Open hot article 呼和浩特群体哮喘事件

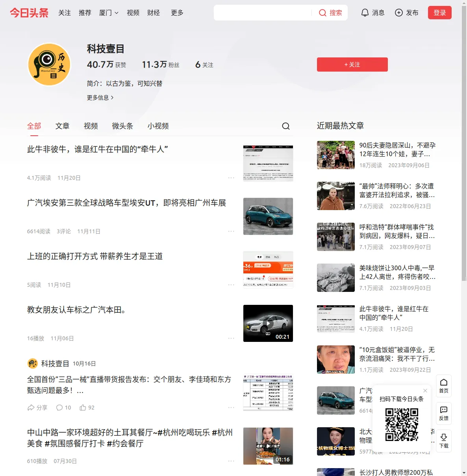pyautogui.click(x=397, y=231)
